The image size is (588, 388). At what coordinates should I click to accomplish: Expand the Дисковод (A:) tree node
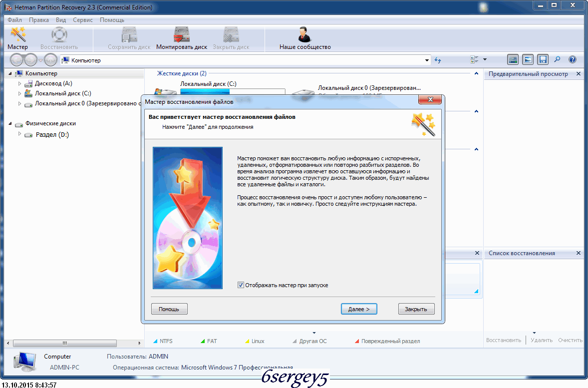(19, 84)
